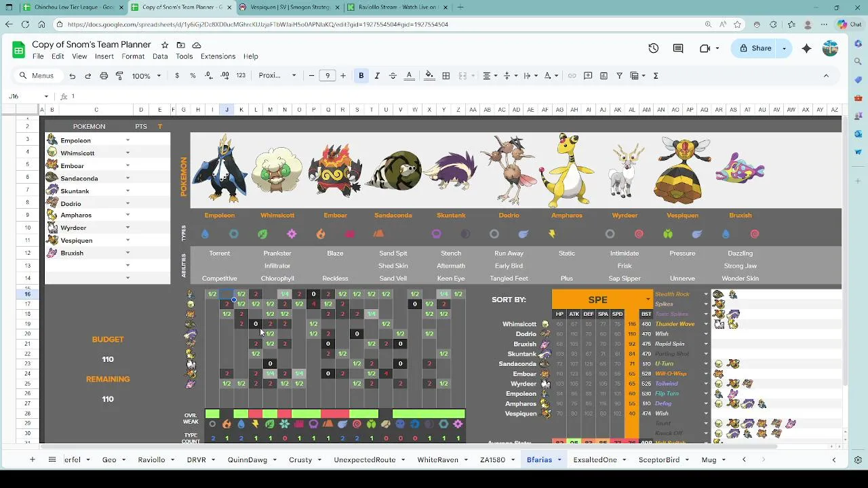
Task: Open the Extensions menu
Action: click(x=218, y=56)
